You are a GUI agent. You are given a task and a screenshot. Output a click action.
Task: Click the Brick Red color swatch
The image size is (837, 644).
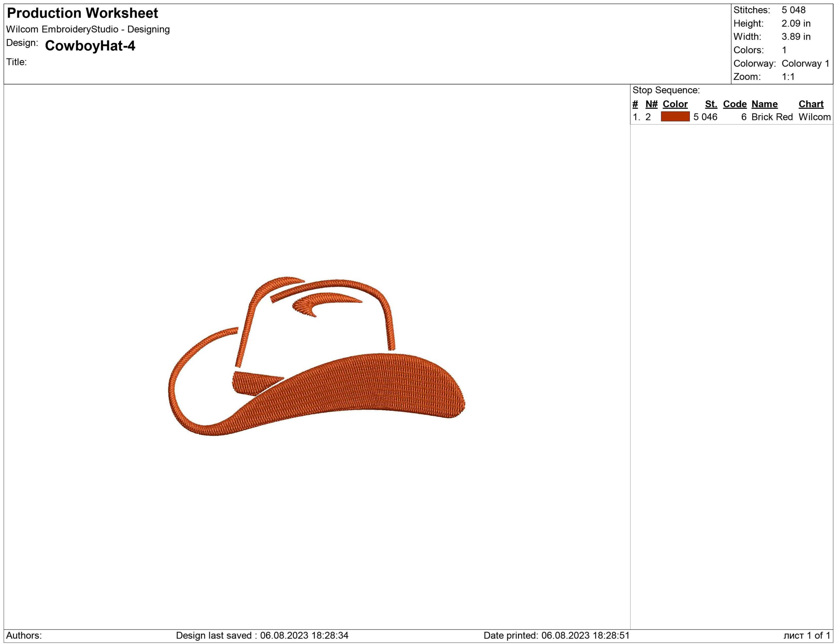click(675, 116)
